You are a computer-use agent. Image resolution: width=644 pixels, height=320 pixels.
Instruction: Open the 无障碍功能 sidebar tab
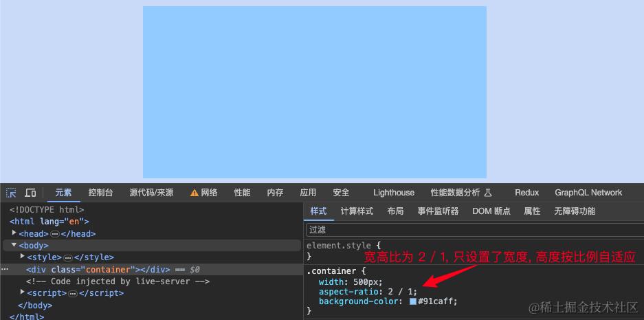[575, 211]
